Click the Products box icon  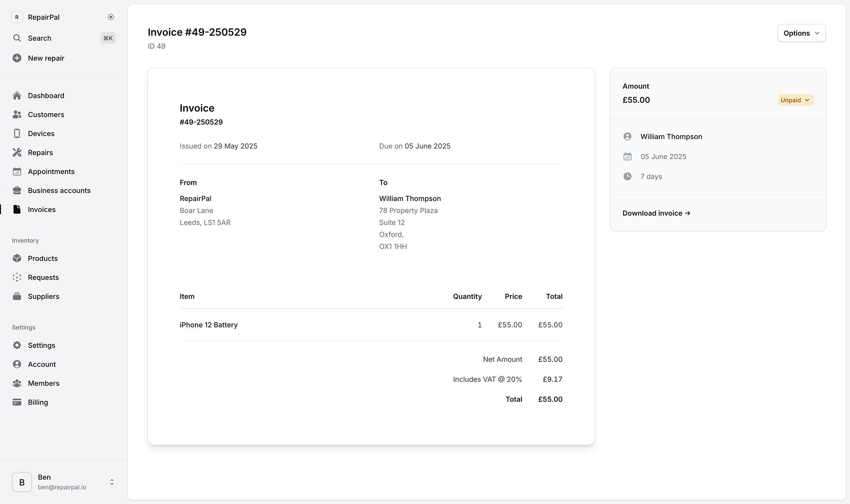coord(17,258)
